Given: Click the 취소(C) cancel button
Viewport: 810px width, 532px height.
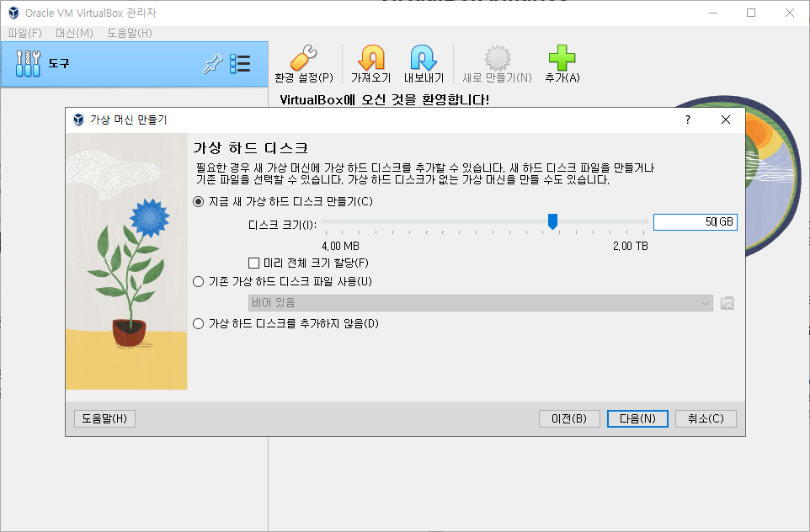Looking at the screenshot, I should 706,419.
